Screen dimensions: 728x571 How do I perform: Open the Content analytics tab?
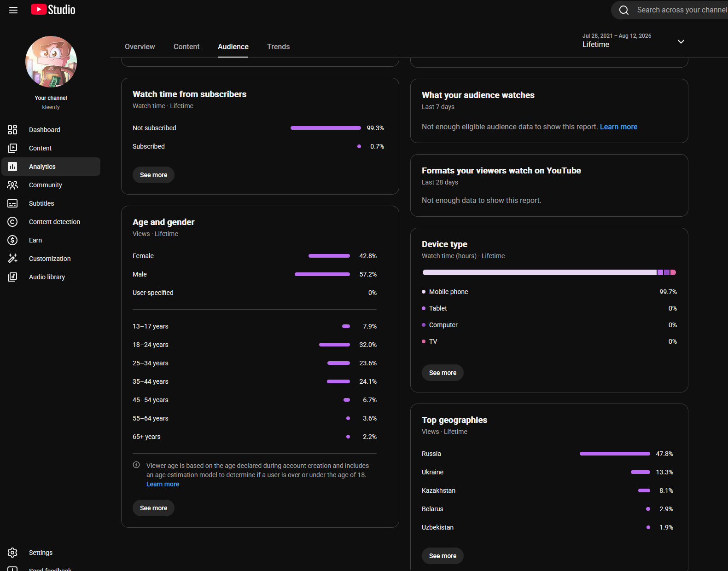pos(186,46)
